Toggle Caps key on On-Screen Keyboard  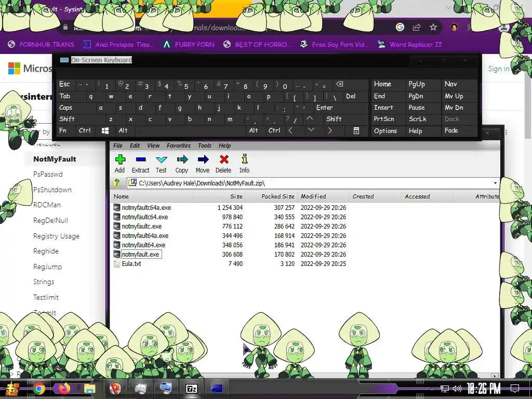(x=75, y=108)
